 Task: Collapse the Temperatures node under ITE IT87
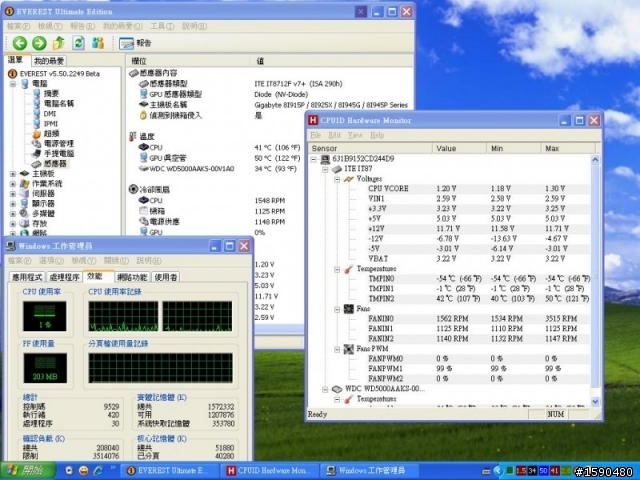click(x=337, y=269)
